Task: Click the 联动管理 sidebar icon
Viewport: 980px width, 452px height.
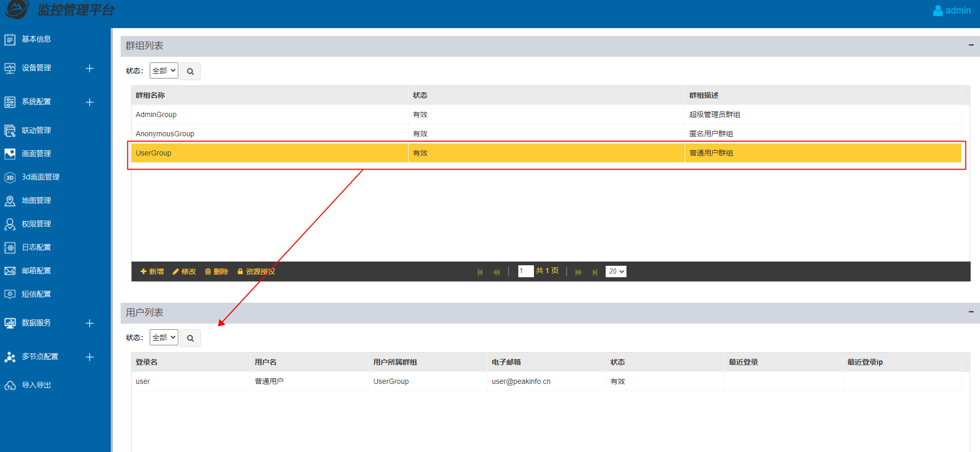Action: point(10,131)
